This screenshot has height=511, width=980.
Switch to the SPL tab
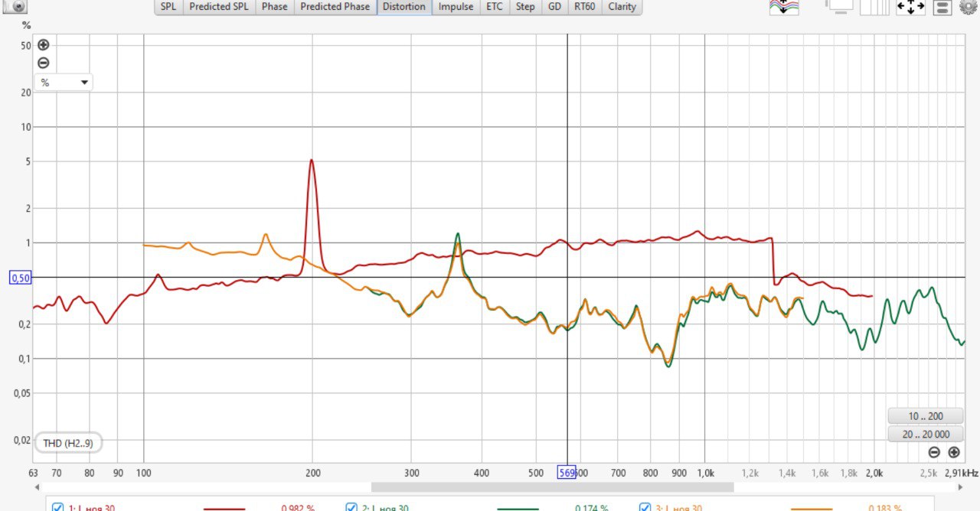point(168,7)
